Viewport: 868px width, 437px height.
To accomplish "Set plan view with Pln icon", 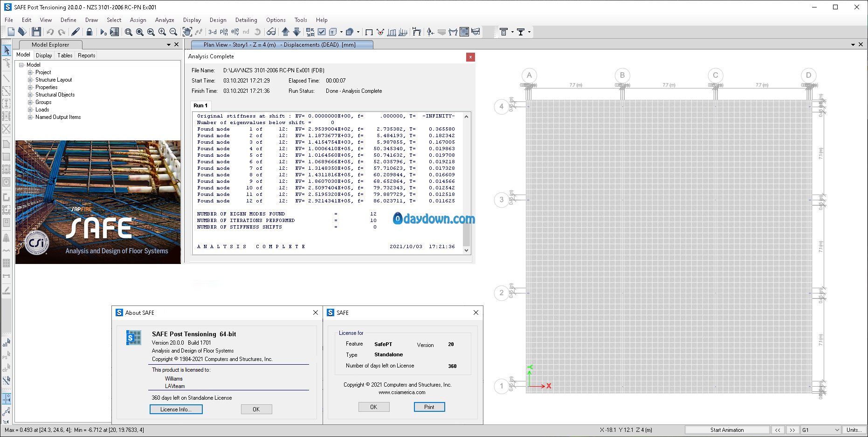I will pyautogui.click(x=224, y=32).
